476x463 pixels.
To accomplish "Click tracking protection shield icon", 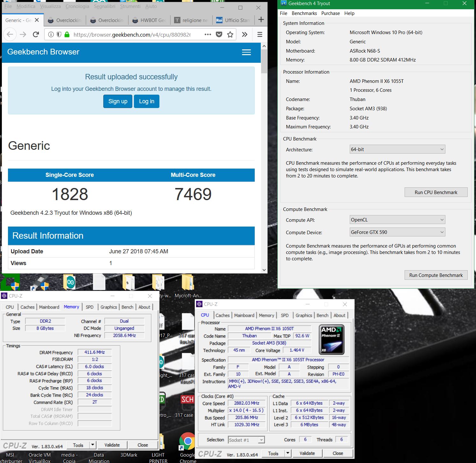I will [x=59, y=34].
